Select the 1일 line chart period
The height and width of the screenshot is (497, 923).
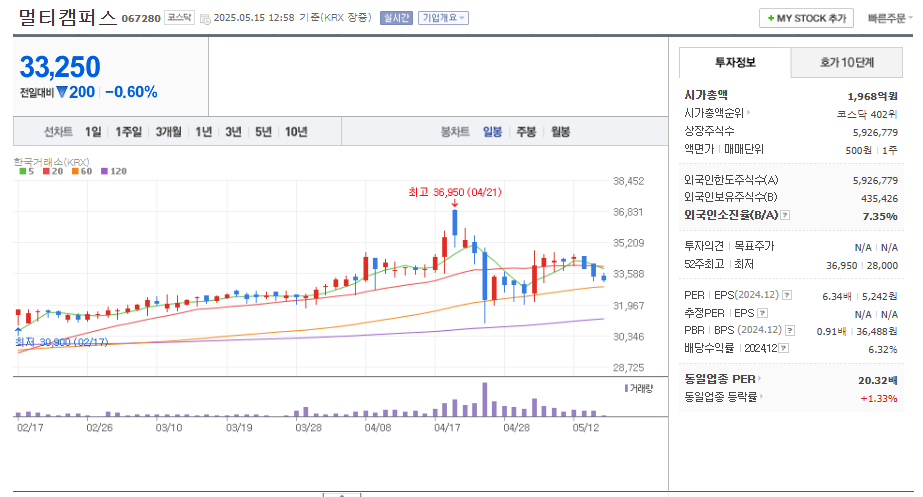93,131
